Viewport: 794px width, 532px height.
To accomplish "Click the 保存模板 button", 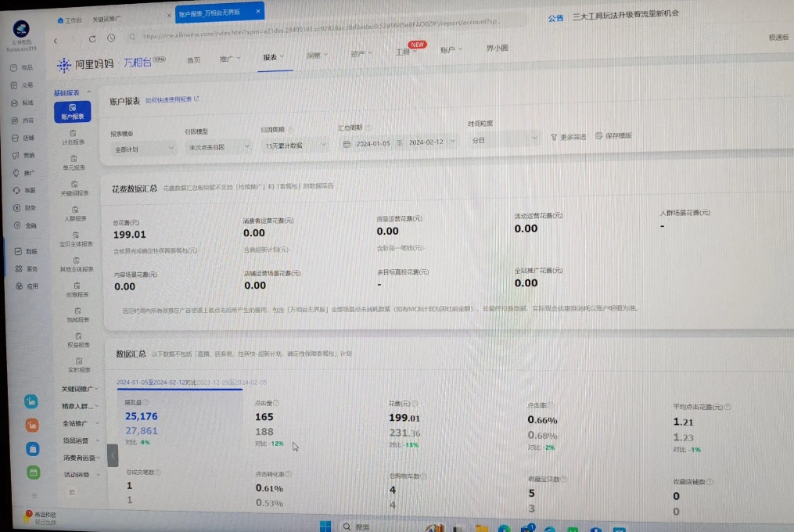I will tap(614, 136).
